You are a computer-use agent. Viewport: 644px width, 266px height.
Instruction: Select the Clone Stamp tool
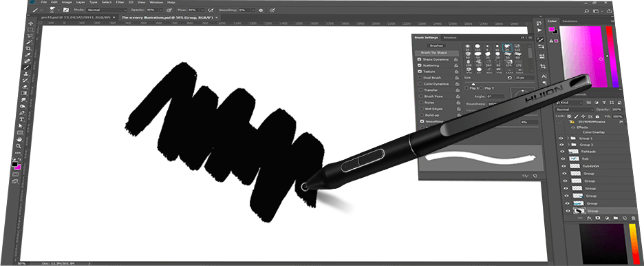26,74
